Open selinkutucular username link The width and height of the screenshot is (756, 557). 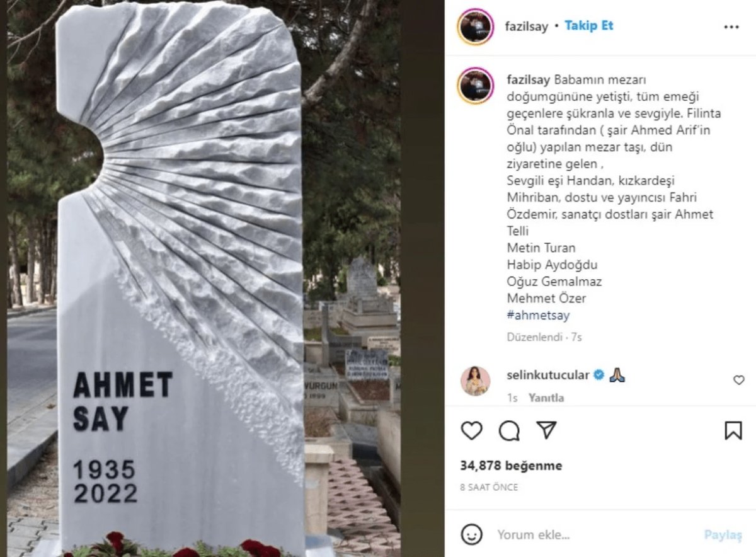548,375
